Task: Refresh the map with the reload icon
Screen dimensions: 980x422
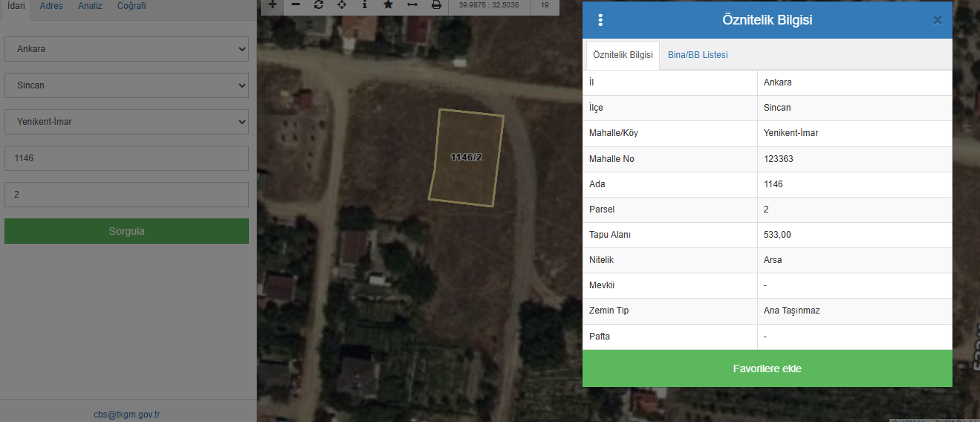Action: (x=319, y=4)
